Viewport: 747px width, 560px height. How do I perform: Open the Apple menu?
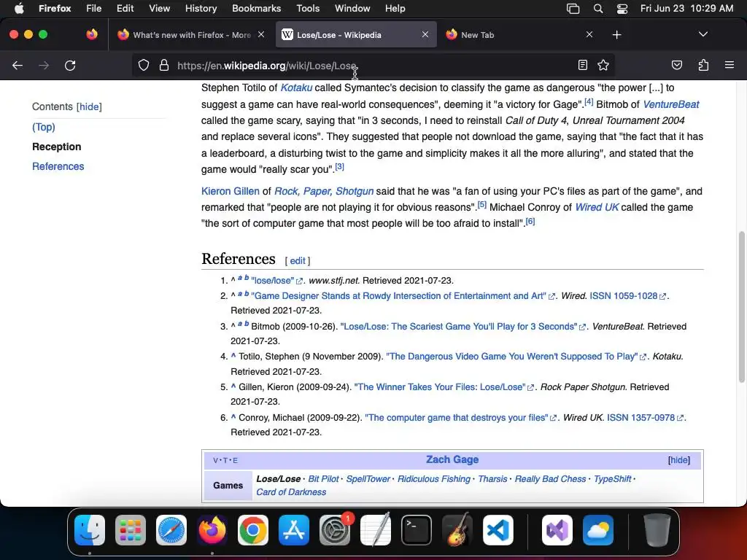coord(19,8)
